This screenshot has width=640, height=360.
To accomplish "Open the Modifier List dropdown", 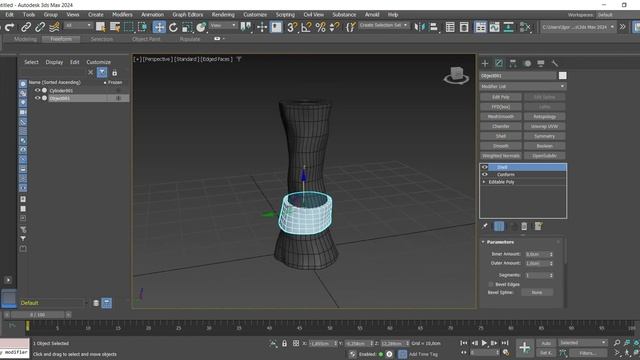I will pos(523,87).
